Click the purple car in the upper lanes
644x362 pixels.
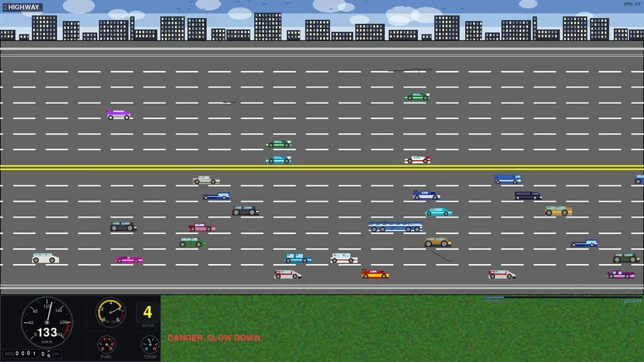[119, 114]
